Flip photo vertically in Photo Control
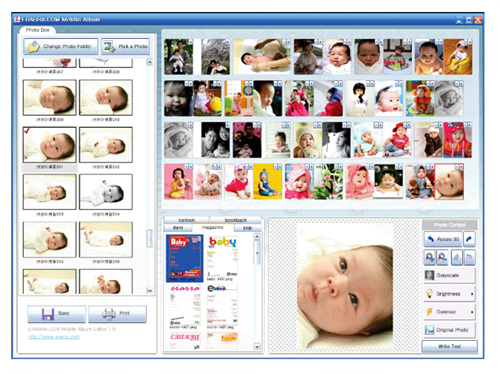This screenshot has width=500, height=374. pyautogui.click(x=469, y=257)
